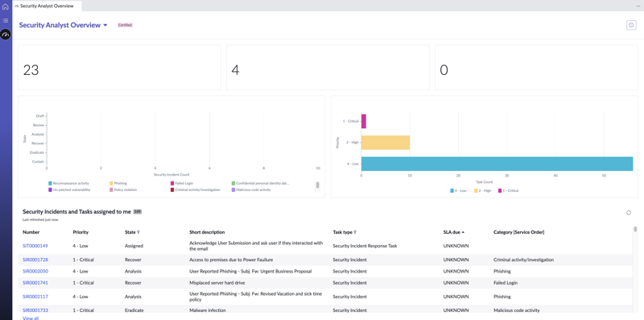Toggle Policy violation legend item
Screen dimensions: 644x320
123,190
